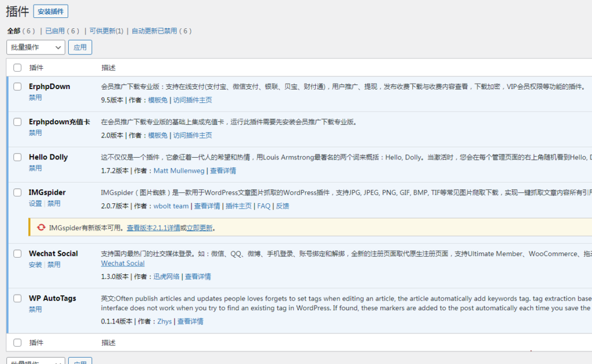Deactivate Hello Dolly via 禁用 link

click(x=35, y=168)
